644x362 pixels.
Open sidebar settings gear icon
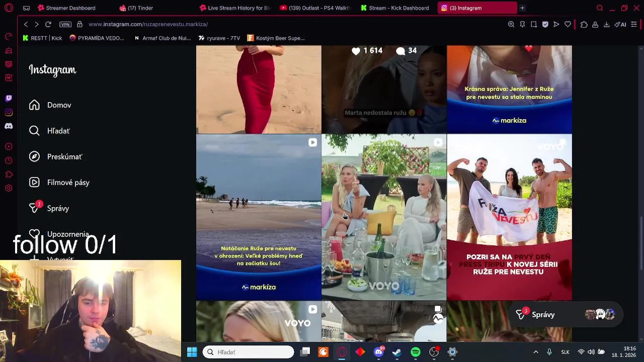(9, 188)
